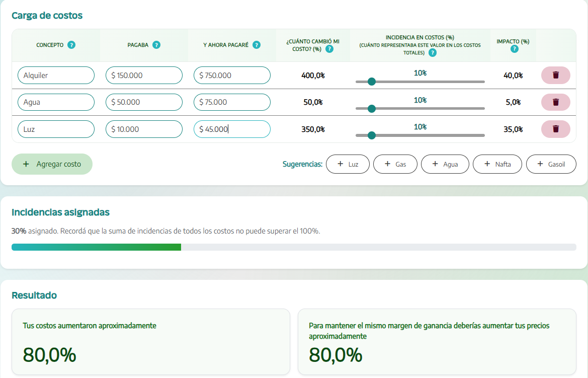Select the 5,0% impact value
Image resolution: width=588 pixels, height=378 pixels.
tap(513, 102)
